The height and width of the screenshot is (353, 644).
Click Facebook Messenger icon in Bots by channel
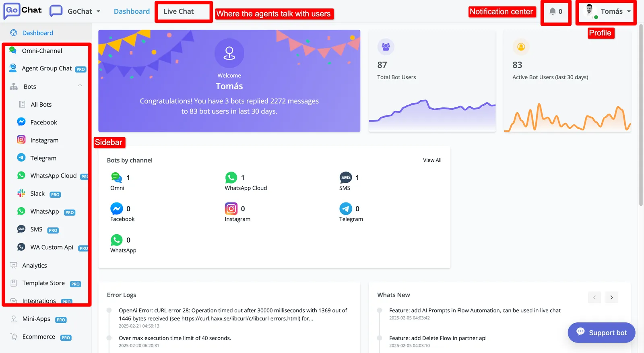117,208
